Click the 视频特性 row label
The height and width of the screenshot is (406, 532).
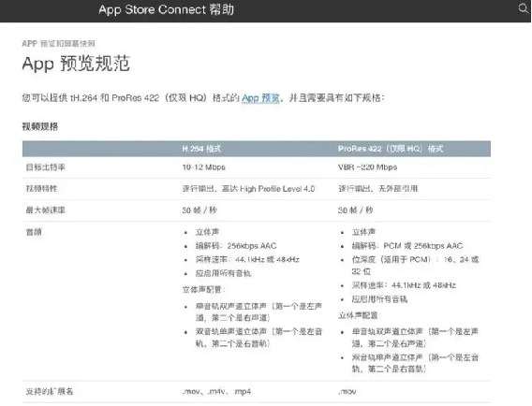point(42,188)
